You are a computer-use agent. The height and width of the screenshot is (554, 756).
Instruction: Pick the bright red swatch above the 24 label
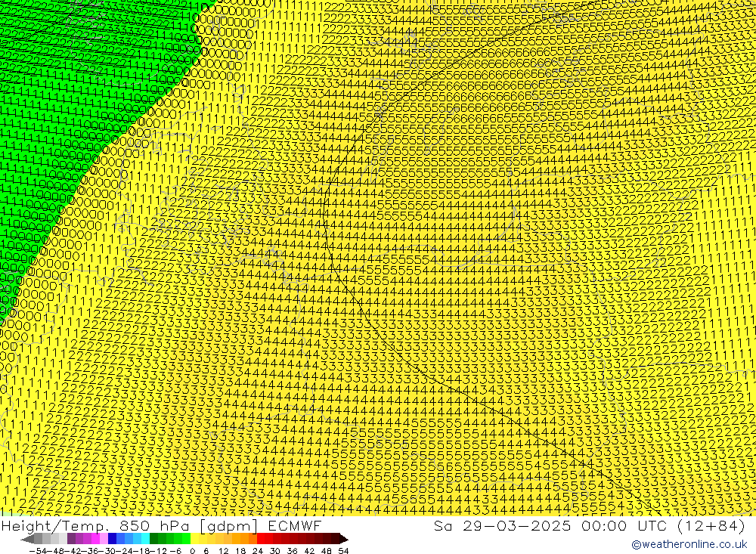[261, 539]
